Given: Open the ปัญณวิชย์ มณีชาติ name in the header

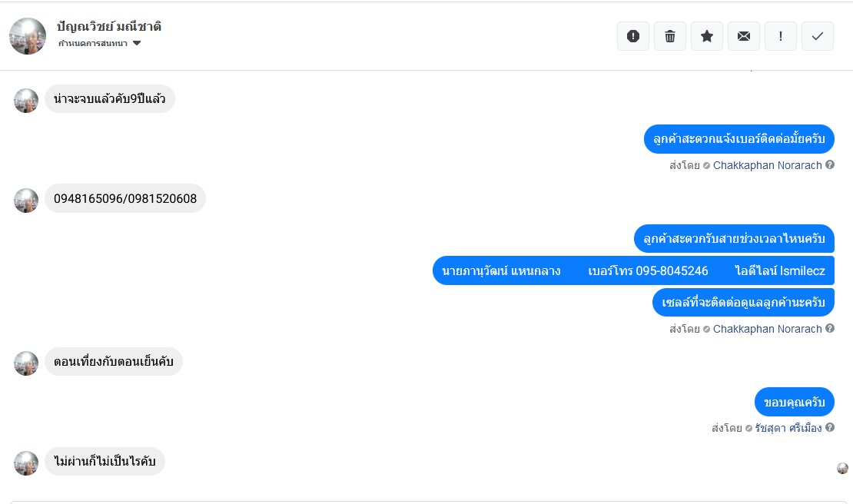Looking at the screenshot, I should (109, 26).
